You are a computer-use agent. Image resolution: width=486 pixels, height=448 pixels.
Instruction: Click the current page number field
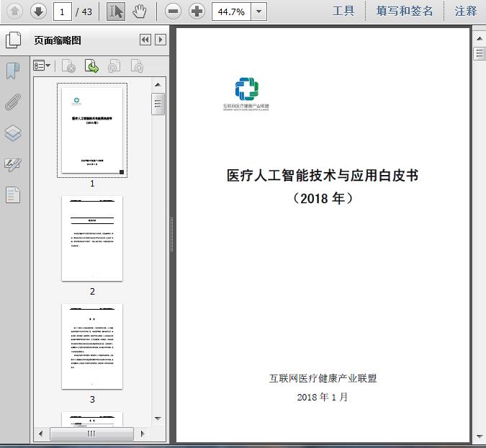tap(63, 12)
